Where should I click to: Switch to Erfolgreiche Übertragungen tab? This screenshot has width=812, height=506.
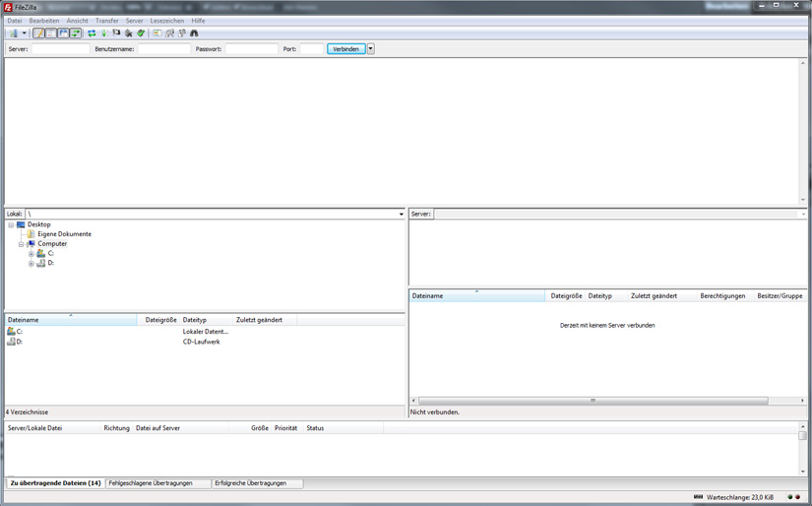(x=257, y=483)
